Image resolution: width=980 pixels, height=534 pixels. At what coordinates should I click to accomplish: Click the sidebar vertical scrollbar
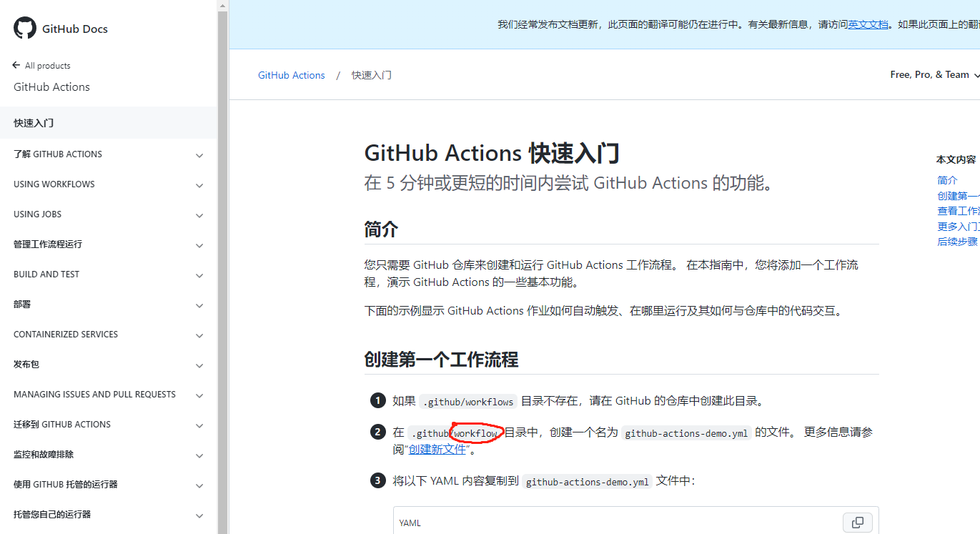pos(222,272)
